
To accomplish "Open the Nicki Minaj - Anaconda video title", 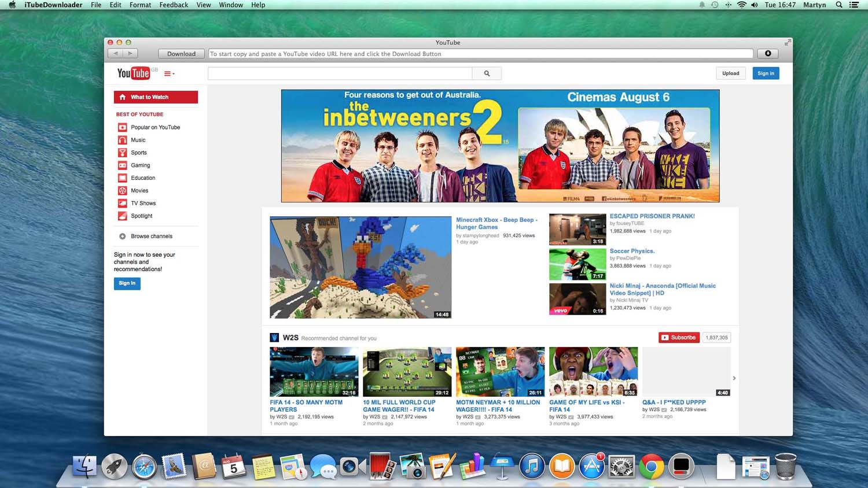I will point(663,289).
